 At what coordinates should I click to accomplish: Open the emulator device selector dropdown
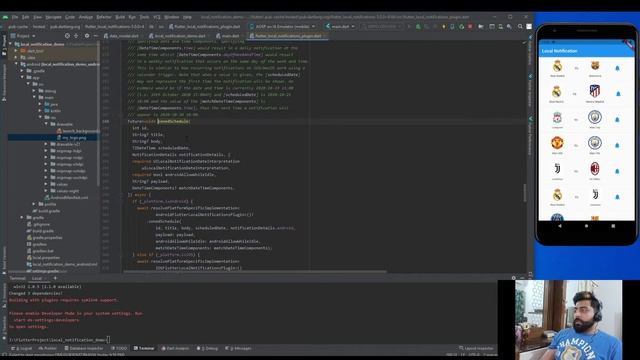coord(282,27)
